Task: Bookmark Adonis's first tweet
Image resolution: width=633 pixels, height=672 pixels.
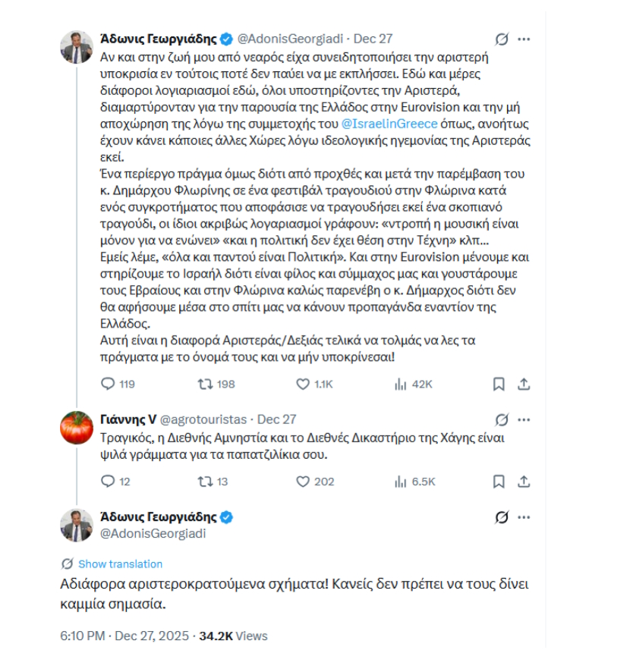Action: [x=497, y=385]
